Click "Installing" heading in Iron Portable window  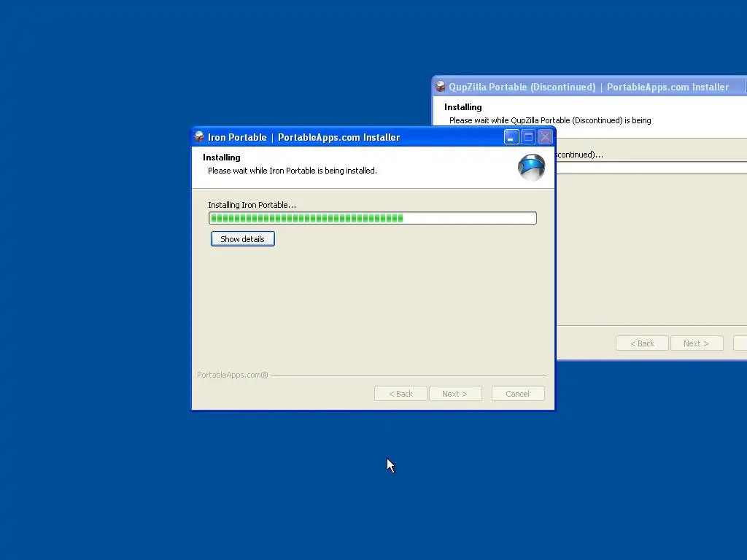(x=222, y=157)
